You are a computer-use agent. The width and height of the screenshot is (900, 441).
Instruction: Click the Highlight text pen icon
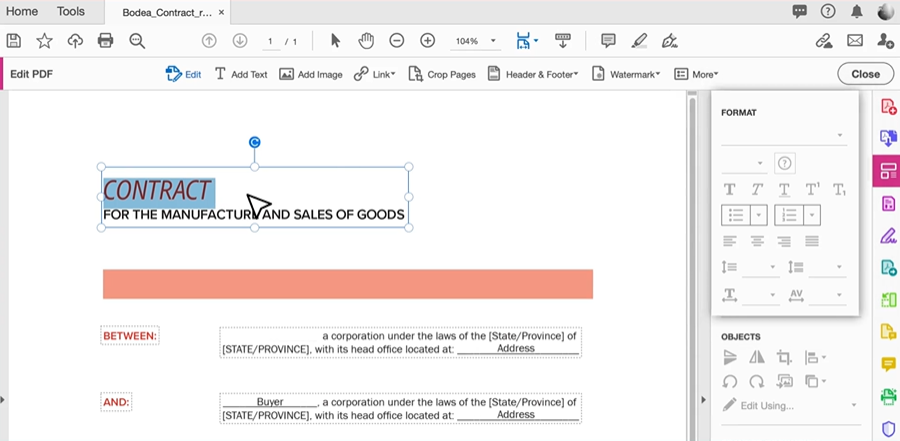pyautogui.click(x=639, y=41)
